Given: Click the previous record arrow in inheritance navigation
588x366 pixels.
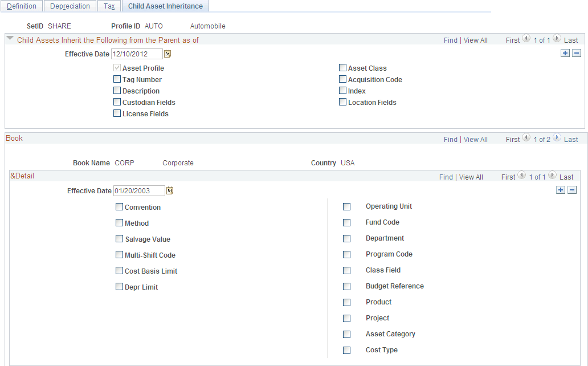Looking at the screenshot, I should (525, 39).
